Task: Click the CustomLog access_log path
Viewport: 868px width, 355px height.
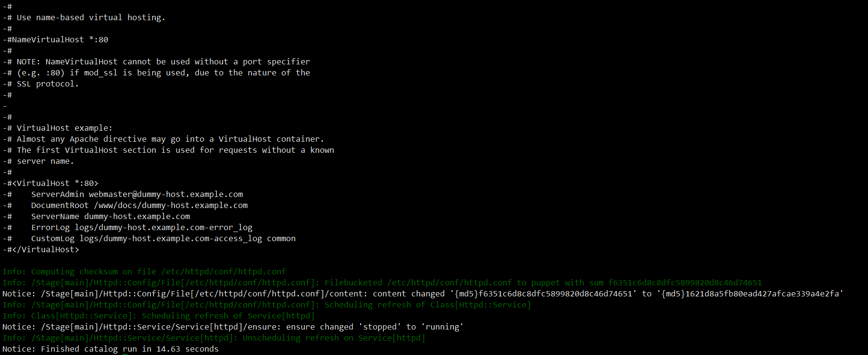Action: click(x=171, y=238)
